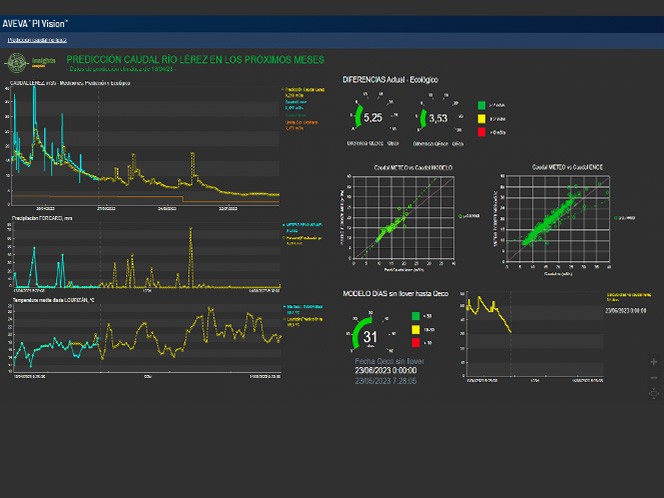Open the Predicción caudal display link
Viewport: 664px width, 498px height.
37,40
